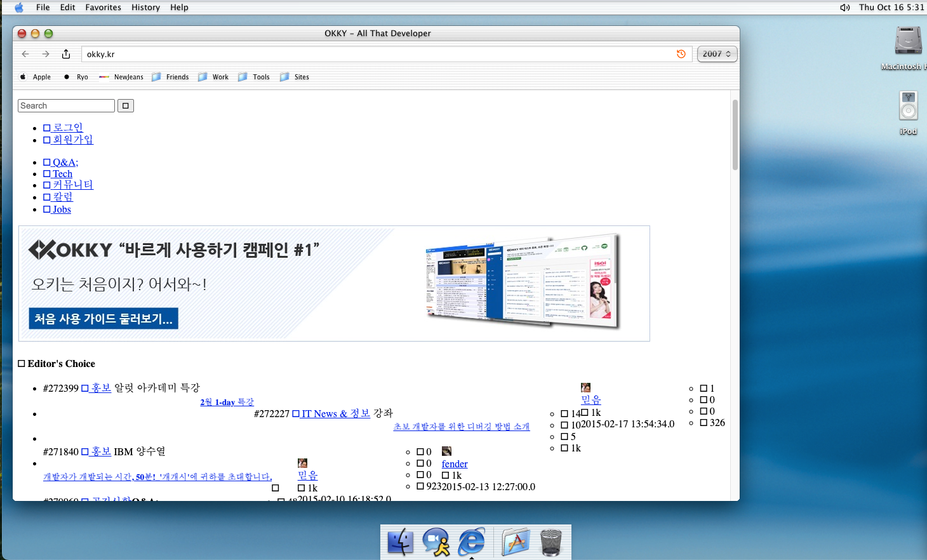Viewport: 927px width, 560px height.
Task: Open the Apple bookmark in the favorites bar
Action: coord(35,77)
